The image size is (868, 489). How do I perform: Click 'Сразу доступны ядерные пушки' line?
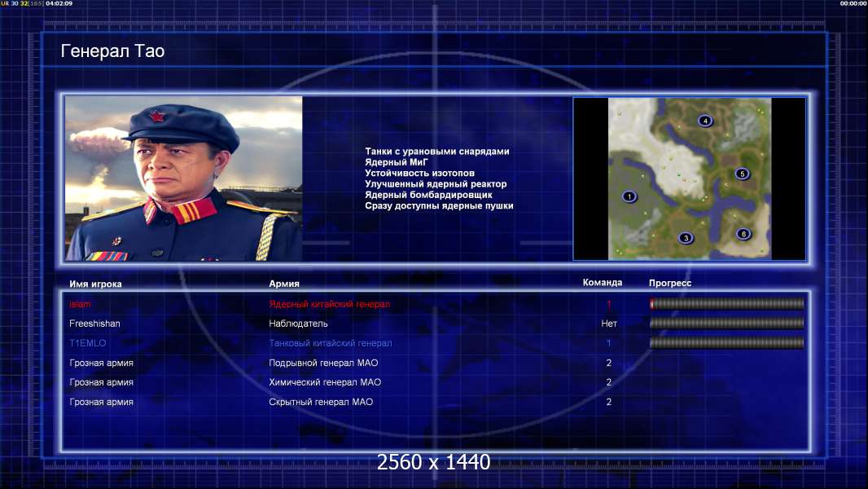(439, 205)
